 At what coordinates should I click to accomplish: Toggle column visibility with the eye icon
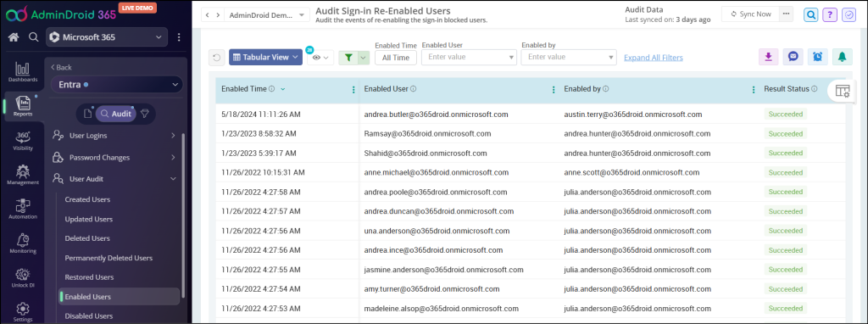click(320, 57)
